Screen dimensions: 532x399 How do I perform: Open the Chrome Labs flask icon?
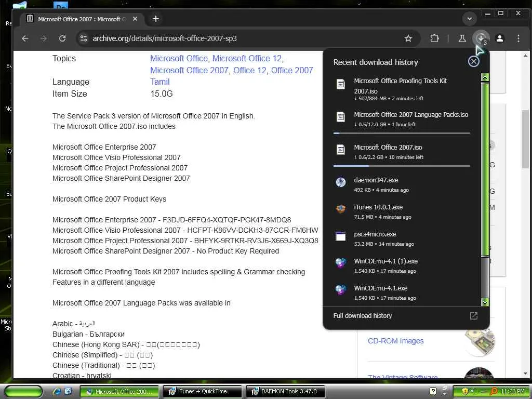pyautogui.click(x=462, y=38)
